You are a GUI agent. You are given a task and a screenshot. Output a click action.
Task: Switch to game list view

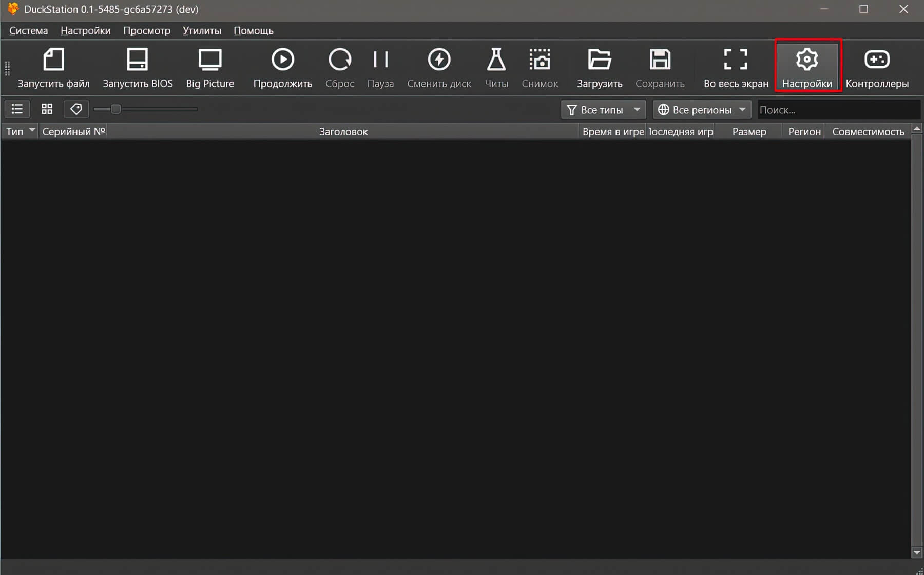tap(17, 109)
